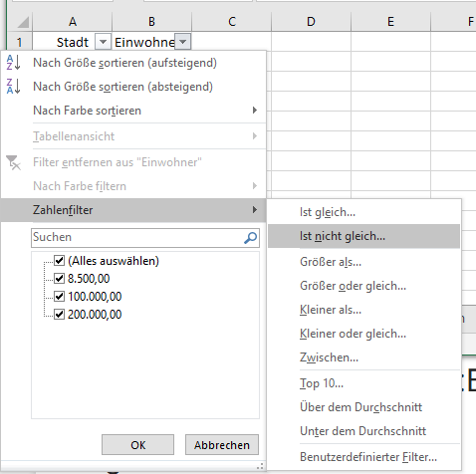476x474 pixels.
Task: Uncheck the 200.000,00 checkbox
Action: tap(59, 314)
